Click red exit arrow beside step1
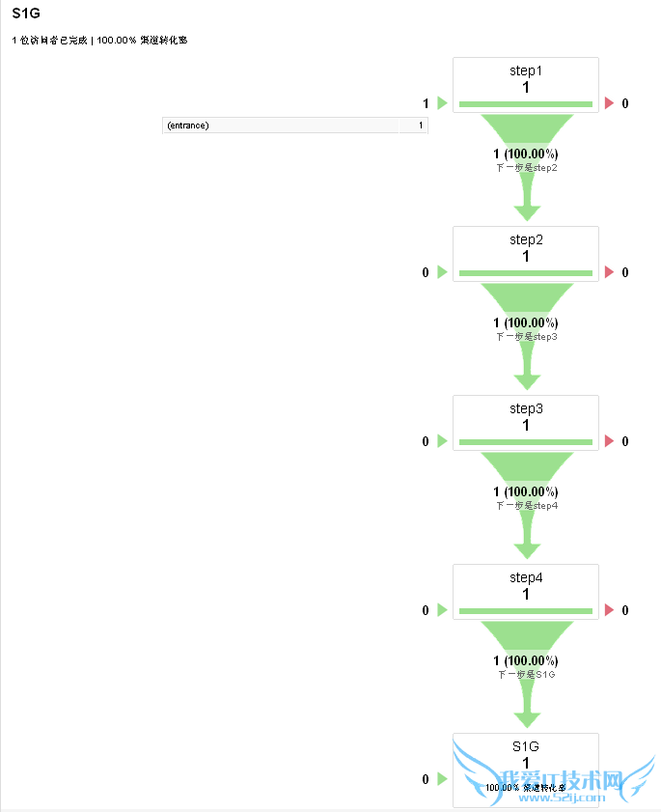661x812 pixels. click(x=609, y=103)
